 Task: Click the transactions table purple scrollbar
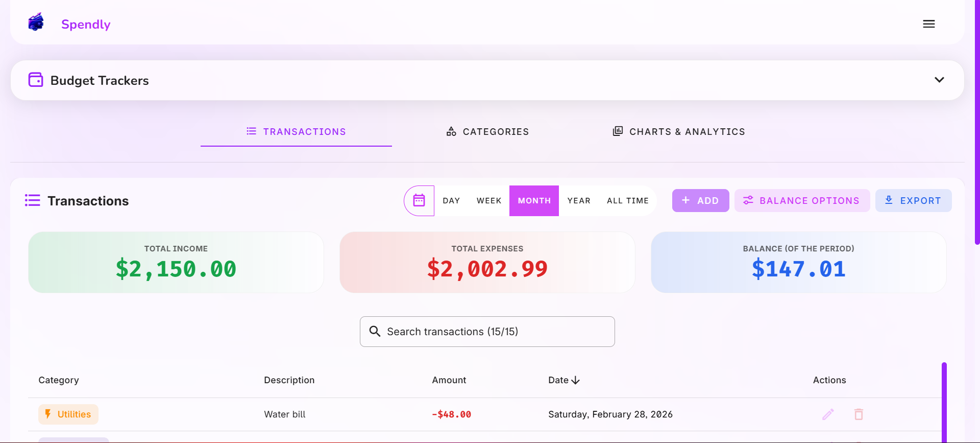click(x=944, y=402)
